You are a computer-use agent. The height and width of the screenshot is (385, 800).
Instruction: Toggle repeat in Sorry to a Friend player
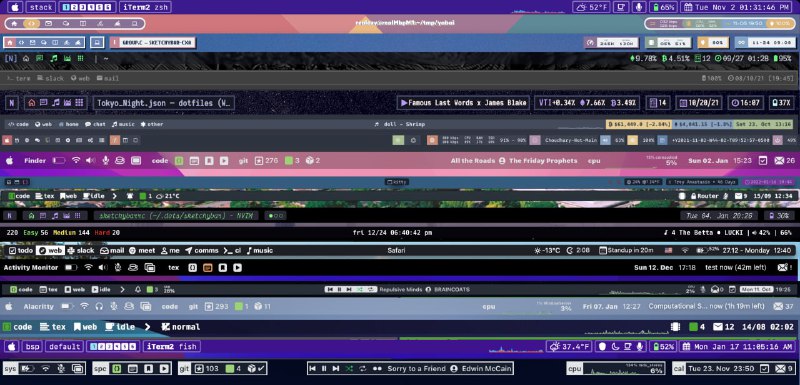point(363,368)
